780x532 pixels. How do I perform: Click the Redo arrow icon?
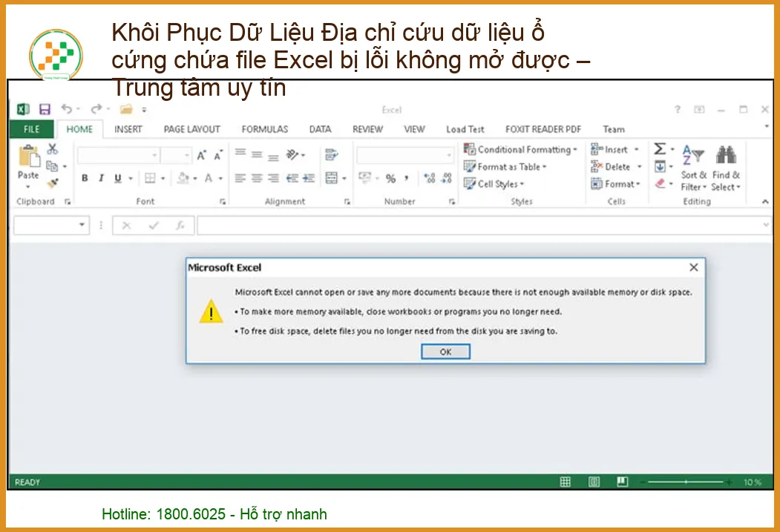pyautogui.click(x=96, y=109)
